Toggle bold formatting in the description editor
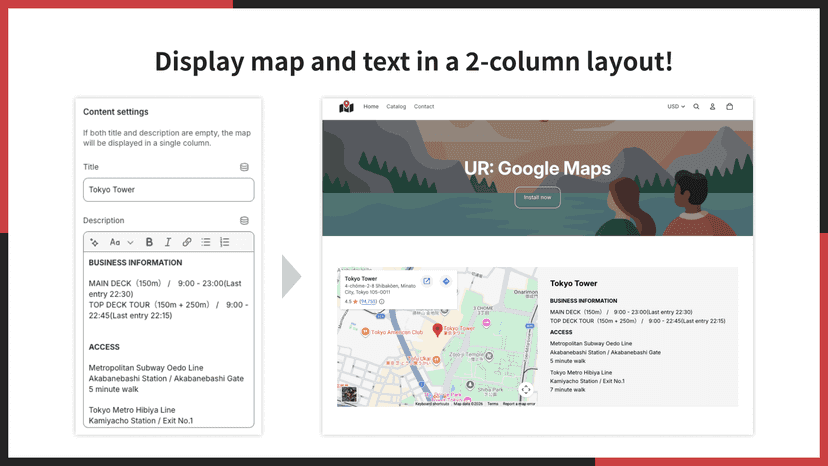828x466 pixels. click(149, 242)
